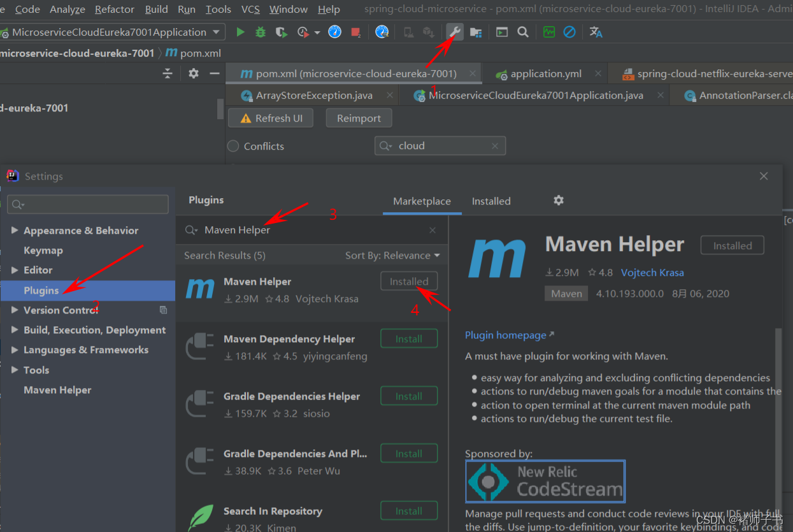Screen dimensions: 793x532
Task: Expand Version Control settings node
Action: 15,310
